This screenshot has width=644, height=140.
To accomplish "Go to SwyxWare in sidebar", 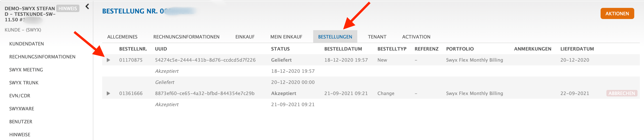I will pos(22,109).
